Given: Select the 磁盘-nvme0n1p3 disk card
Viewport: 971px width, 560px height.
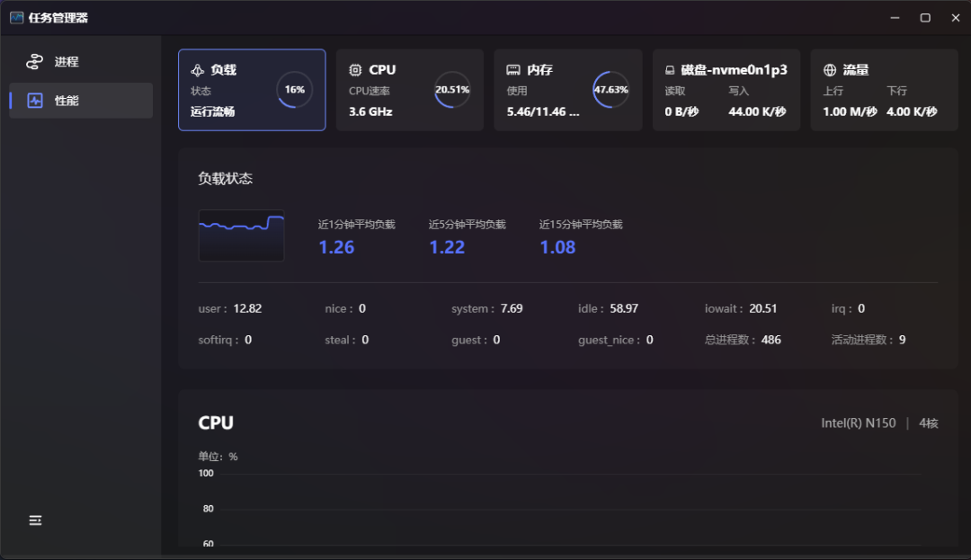Looking at the screenshot, I should coord(726,90).
